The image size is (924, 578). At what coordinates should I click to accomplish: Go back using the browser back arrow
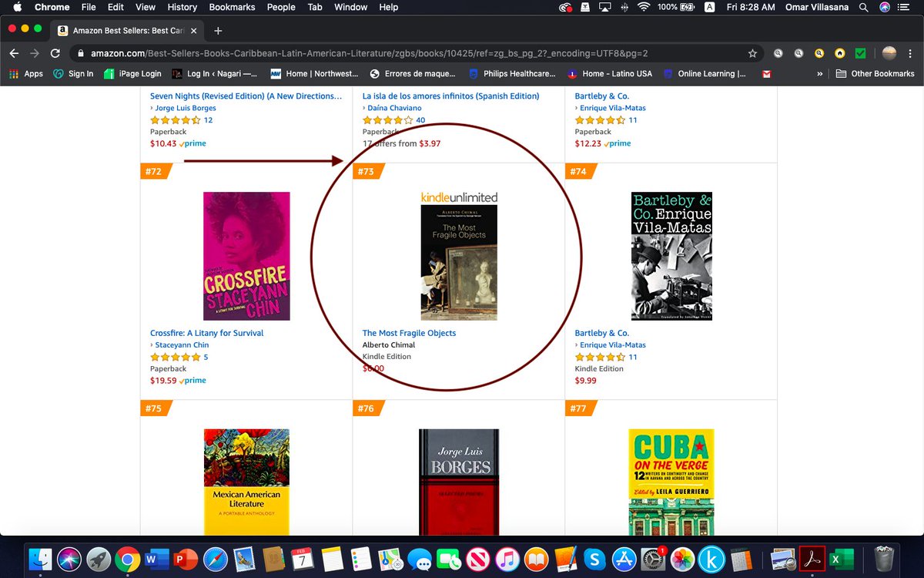click(x=14, y=53)
